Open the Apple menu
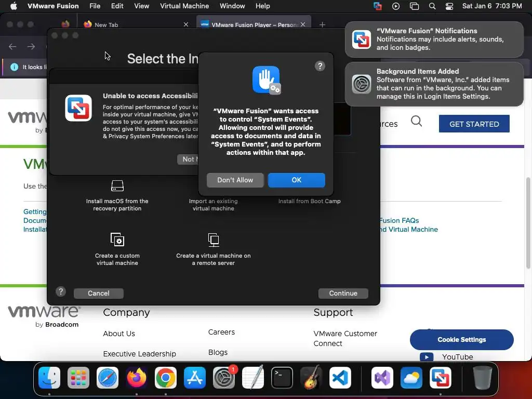Image resolution: width=532 pixels, height=399 pixels. tap(14, 6)
